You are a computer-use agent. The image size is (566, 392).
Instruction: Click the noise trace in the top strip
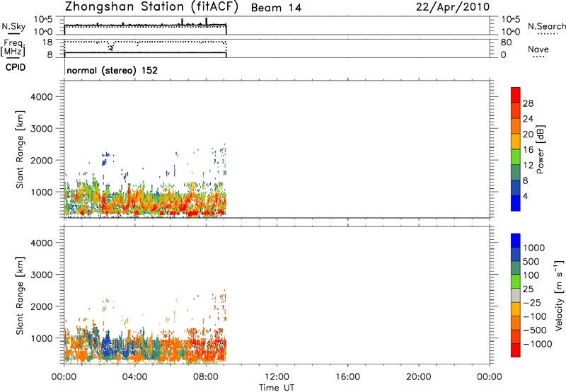(145, 25)
